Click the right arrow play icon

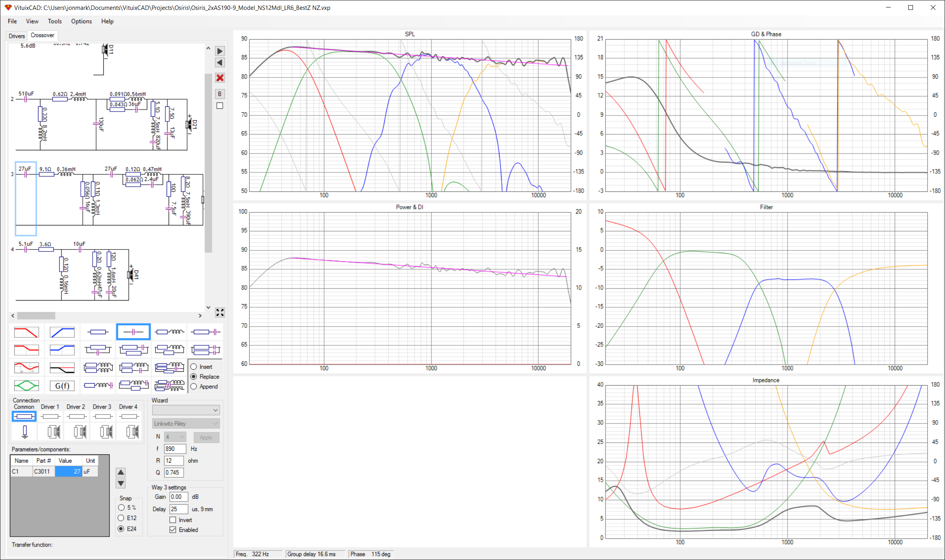pos(220,51)
